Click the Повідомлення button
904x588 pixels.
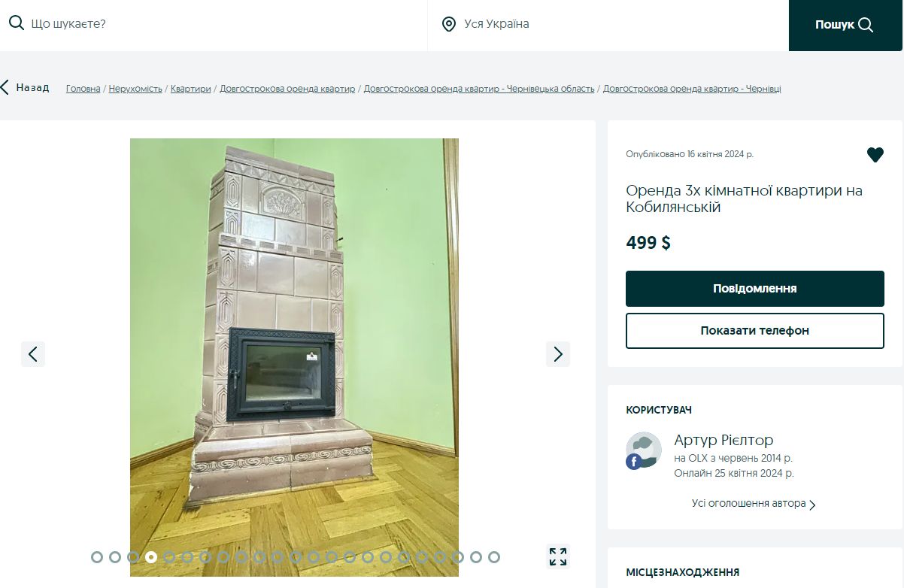click(x=754, y=289)
